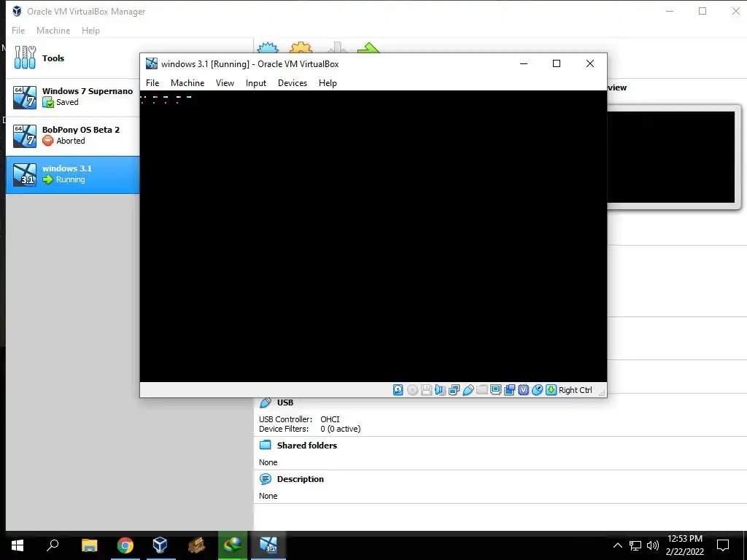747x560 pixels.
Task: Select windows 3.1 running machine entry
Action: 73,174
